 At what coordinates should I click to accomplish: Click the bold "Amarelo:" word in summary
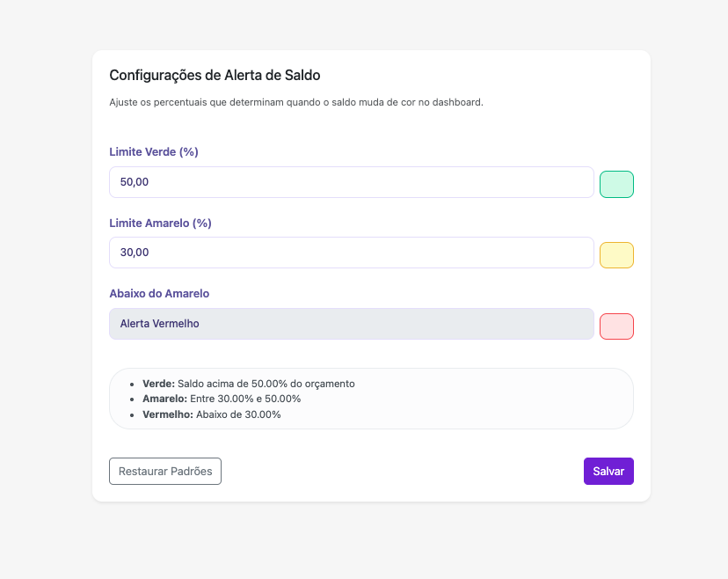point(164,399)
